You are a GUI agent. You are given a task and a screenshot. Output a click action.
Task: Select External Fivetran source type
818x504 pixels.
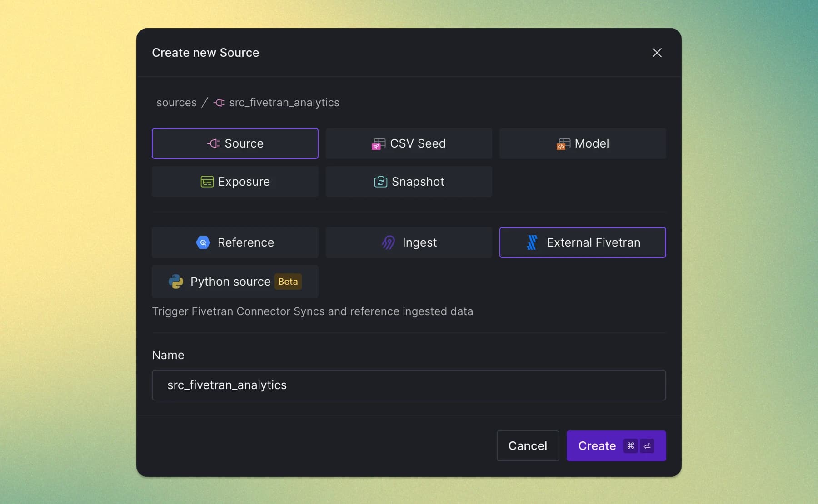pyautogui.click(x=583, y=242)
